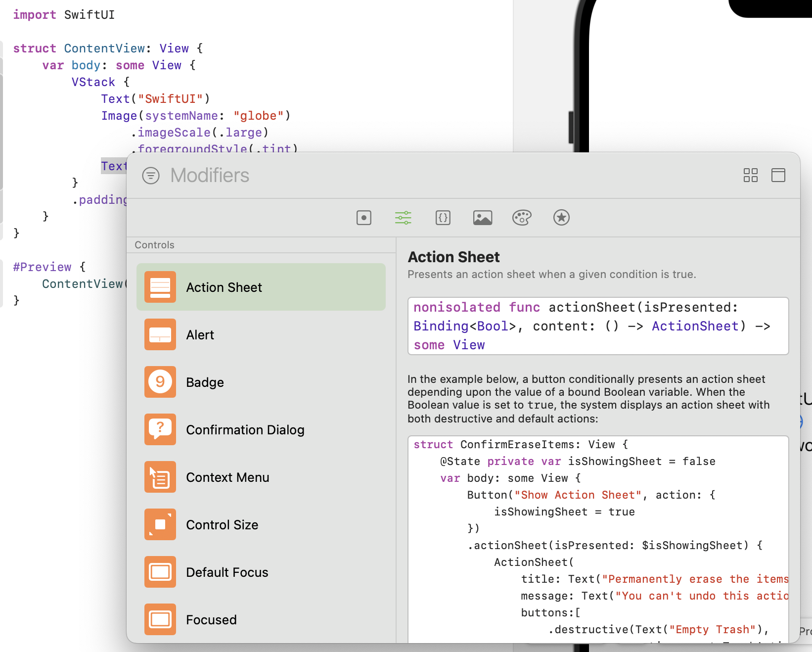This screenshot has height=652, width=812.
Task: Open the Colors palette library tab
Action: 522,218
